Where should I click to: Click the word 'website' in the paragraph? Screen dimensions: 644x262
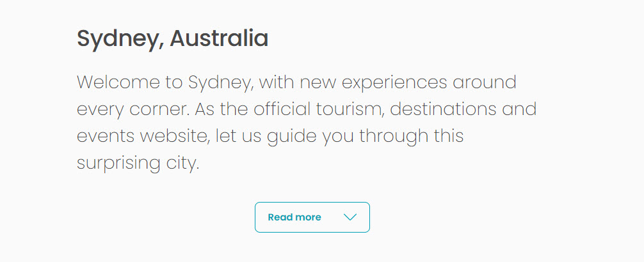(174, 137)
